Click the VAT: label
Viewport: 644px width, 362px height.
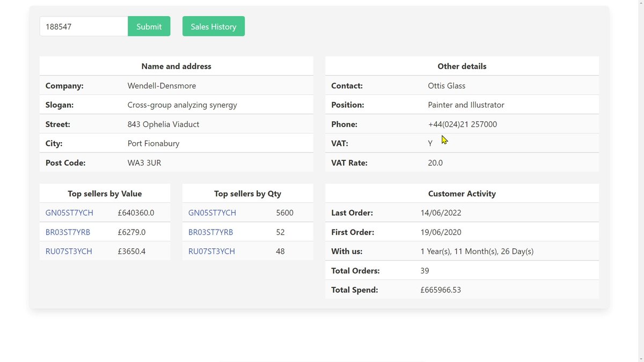pyautogui.click(x=340, y=144)
